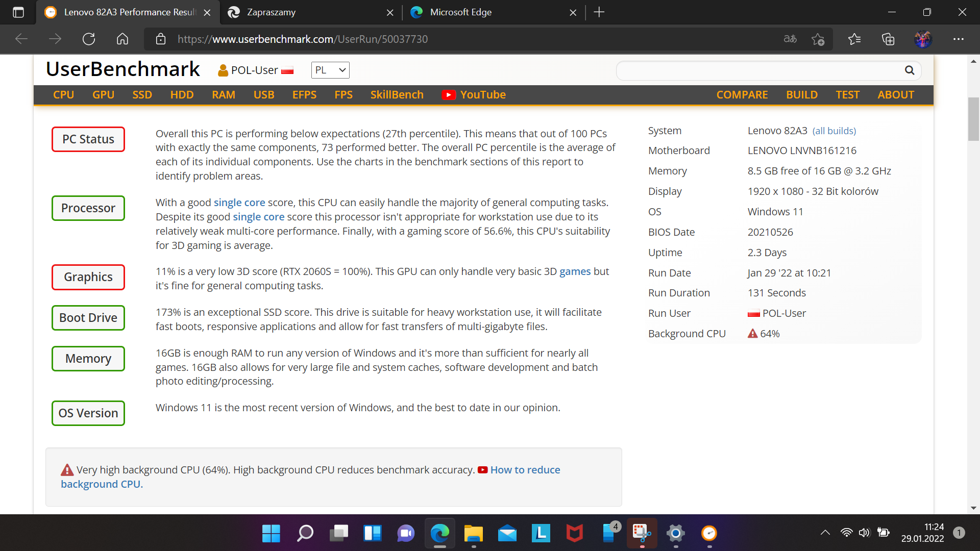Open the FPS menu item
Viewport: 980px width, 551px height.
click(x=344, y=95)
